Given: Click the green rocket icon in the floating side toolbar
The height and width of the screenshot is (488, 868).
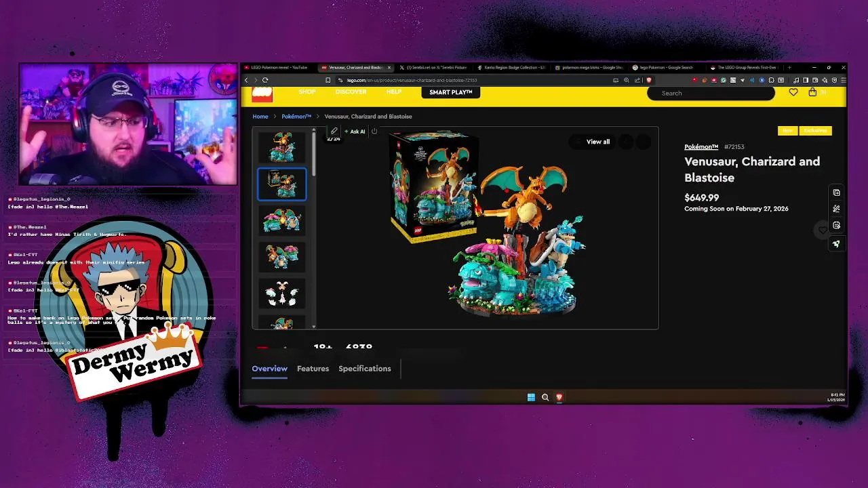Looking at the screenshot, I should 836,244.
